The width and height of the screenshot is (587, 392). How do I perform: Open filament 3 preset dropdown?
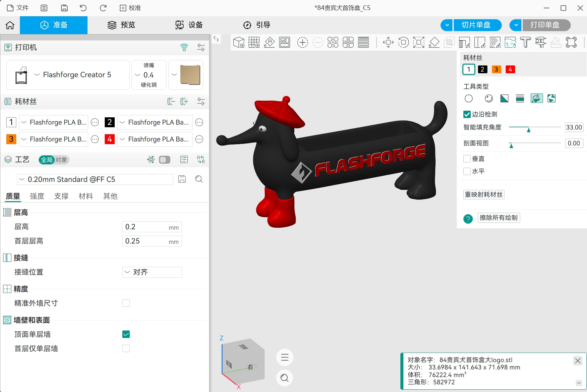click(53, 139)
